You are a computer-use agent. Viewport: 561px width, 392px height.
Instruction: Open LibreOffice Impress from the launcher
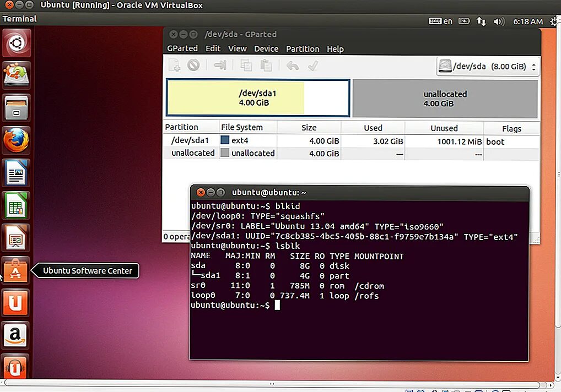17,238
